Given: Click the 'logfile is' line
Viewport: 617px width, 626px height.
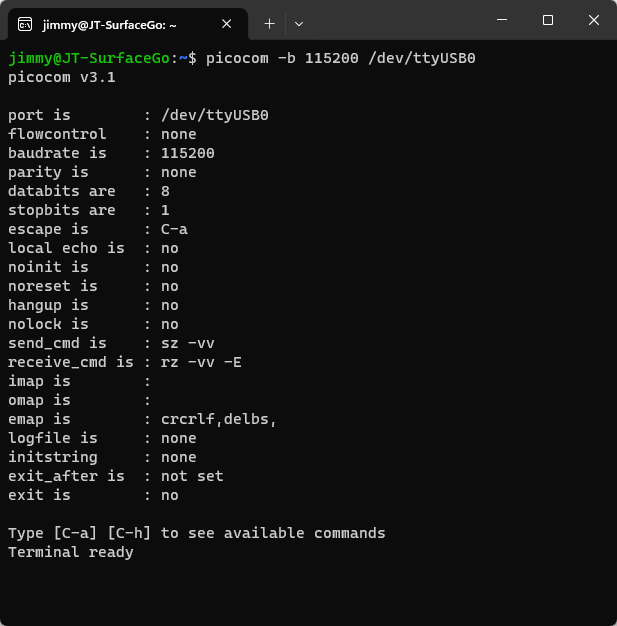Looking at the screenshot, I should (x=102, y=438).
